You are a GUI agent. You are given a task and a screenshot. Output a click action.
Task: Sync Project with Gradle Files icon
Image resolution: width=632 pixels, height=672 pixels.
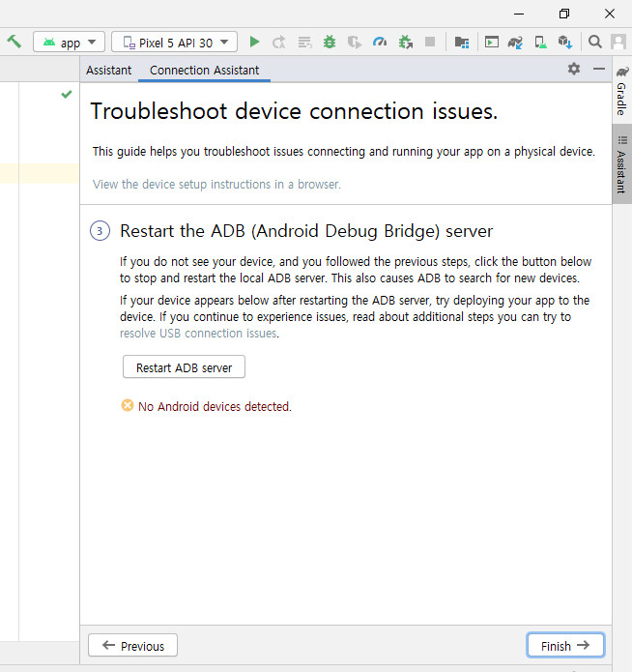tap(515, 42)
